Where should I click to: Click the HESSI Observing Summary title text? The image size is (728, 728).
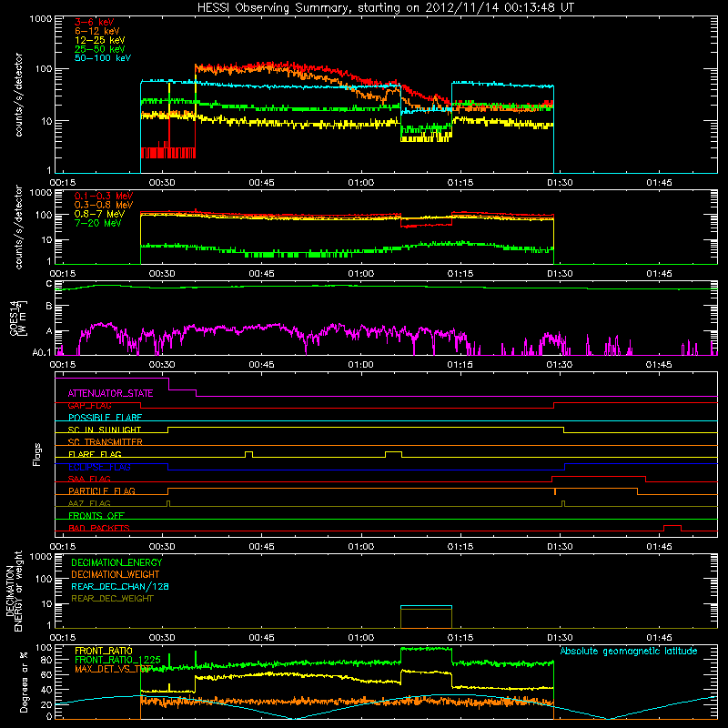pos(386,8)
